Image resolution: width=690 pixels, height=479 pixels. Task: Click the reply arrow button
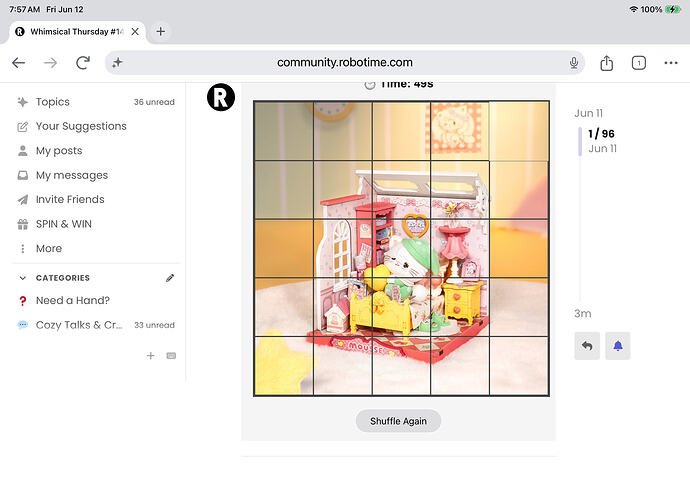coord(587,346)
